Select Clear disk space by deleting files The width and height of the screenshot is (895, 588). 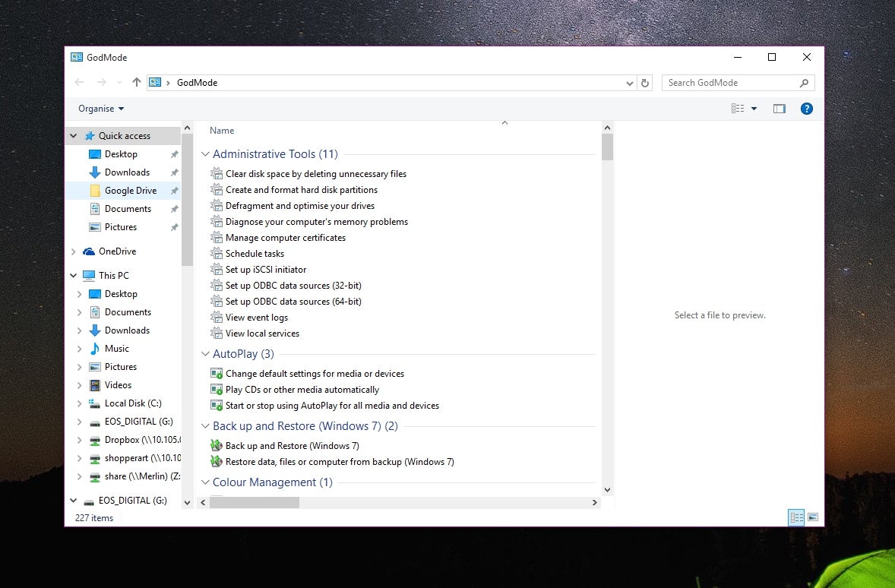pyautogui.click(x=315, y=173)
